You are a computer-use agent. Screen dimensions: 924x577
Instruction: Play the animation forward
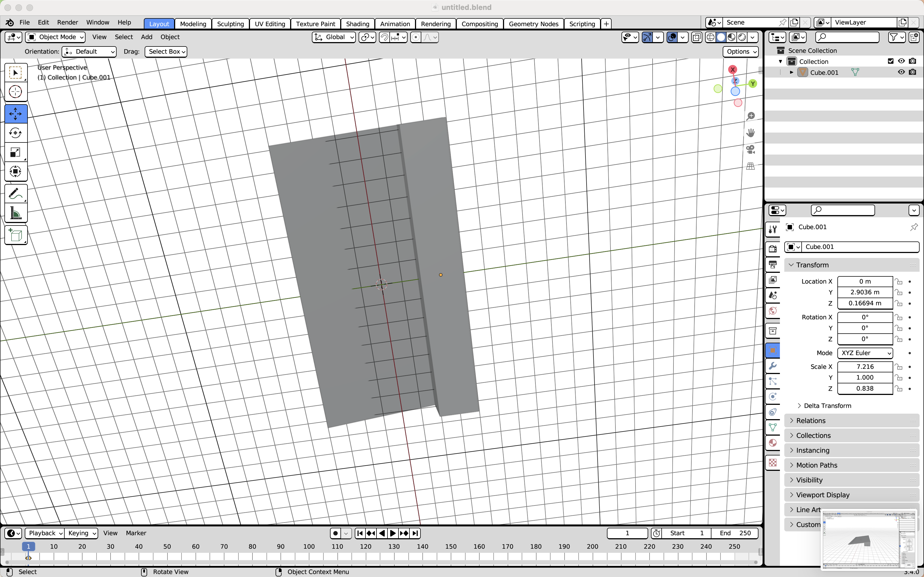[393, 533]
